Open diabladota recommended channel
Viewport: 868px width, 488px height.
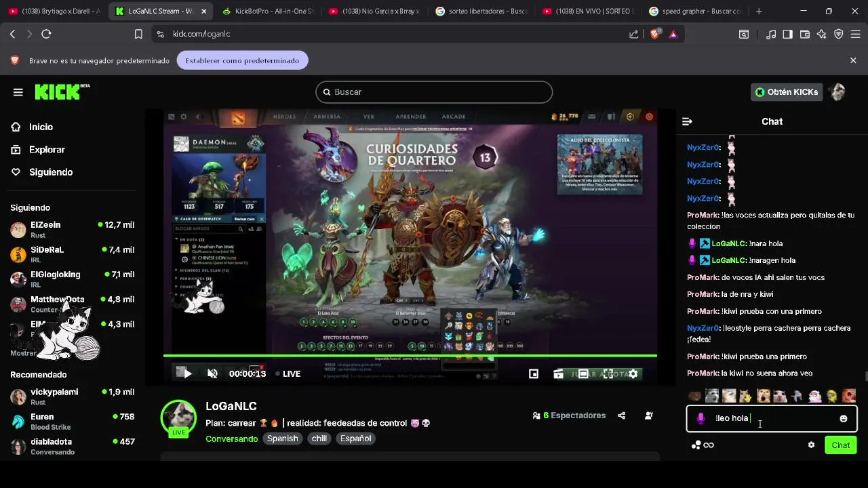coord(73,447)
